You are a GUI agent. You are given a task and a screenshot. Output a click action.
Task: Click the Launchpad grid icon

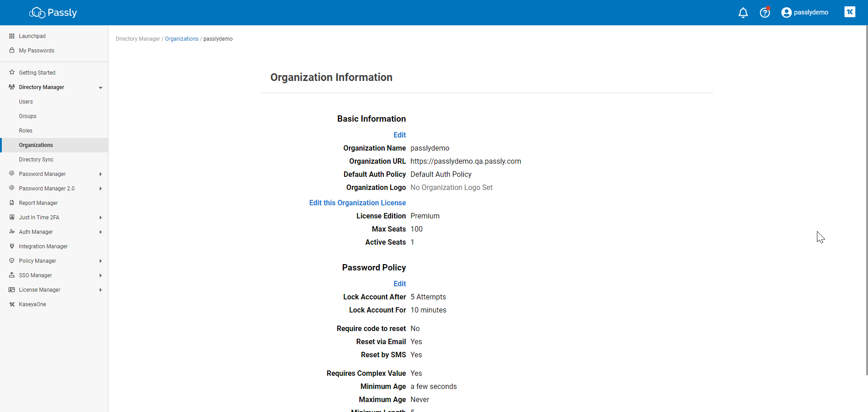[x=12, y=36]
